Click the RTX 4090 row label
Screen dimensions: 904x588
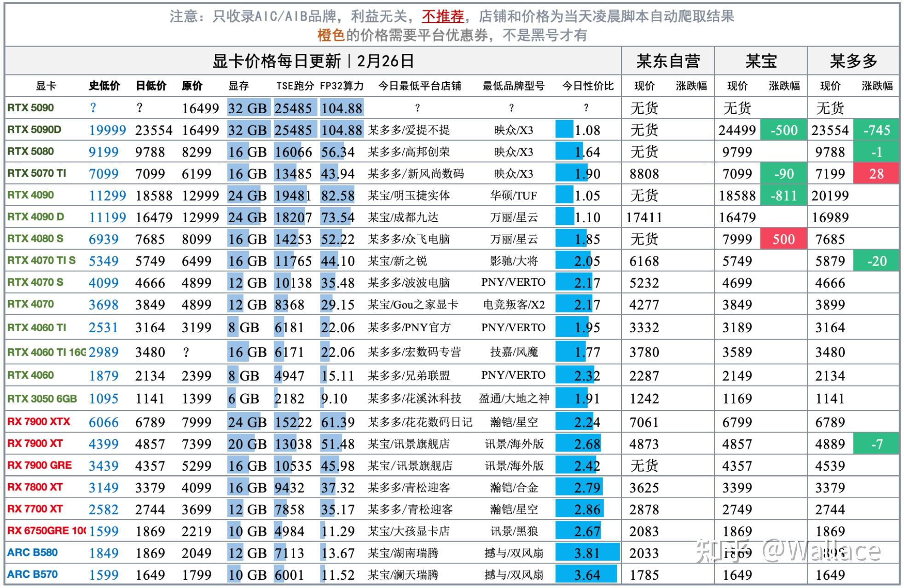point(30,195)
